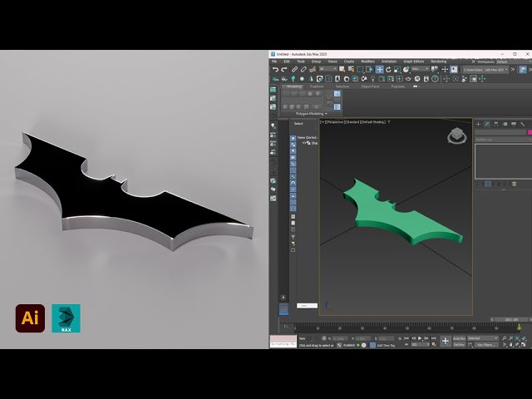
Task: Switch to the Object Paint ribbon tab
Action: (370, 86)
